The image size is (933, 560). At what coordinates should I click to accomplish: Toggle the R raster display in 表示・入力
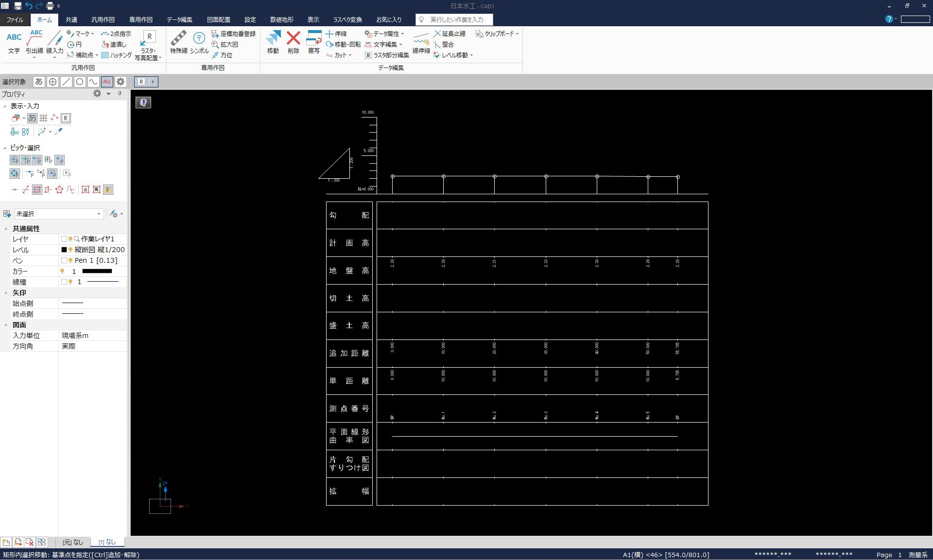66,118
